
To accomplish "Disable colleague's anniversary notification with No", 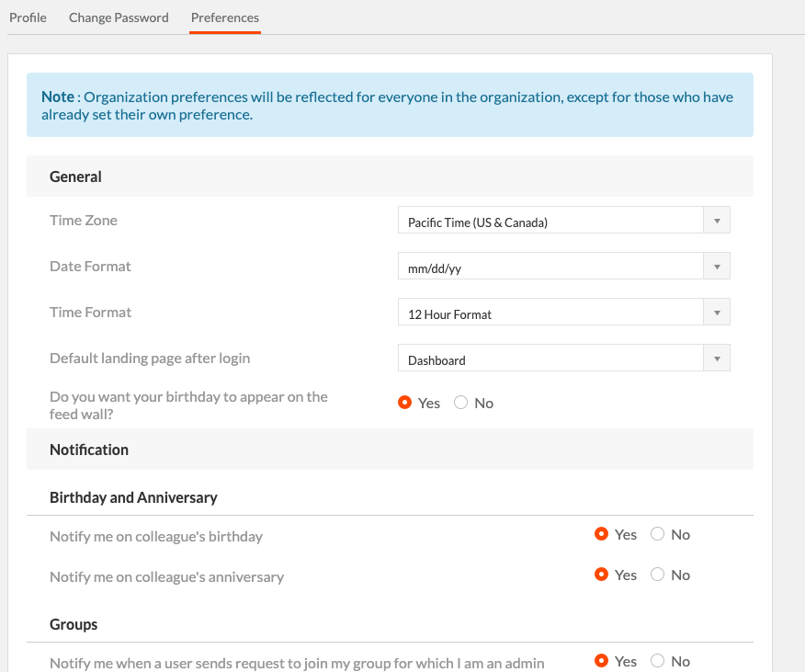I will (x=657, y=575).
